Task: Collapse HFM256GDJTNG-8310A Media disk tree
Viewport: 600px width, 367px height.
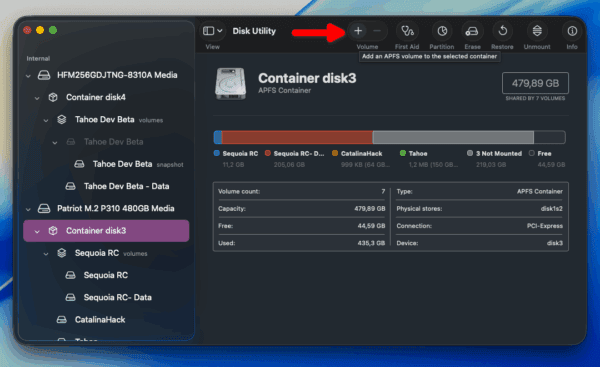Action: [x=28, y=76]
